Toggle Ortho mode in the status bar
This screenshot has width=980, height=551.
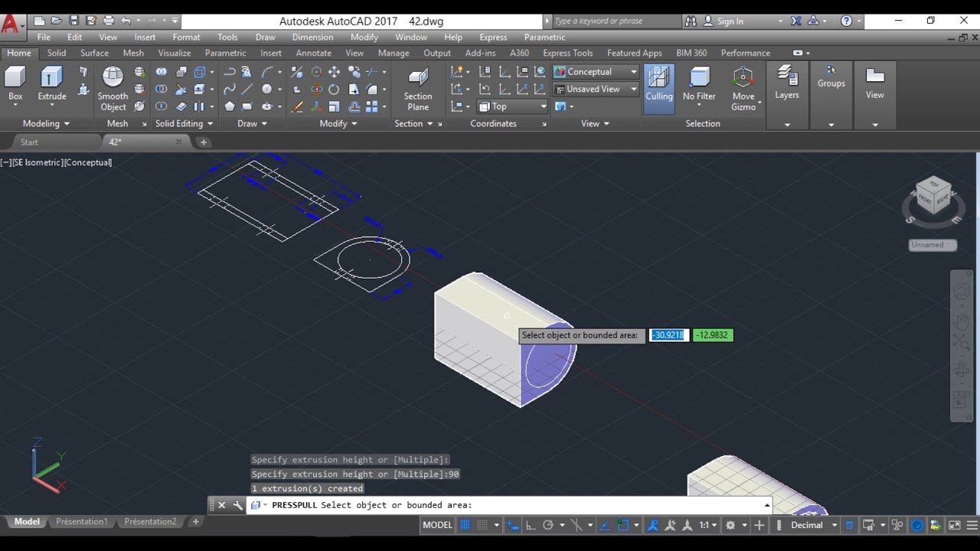[531, 525]
